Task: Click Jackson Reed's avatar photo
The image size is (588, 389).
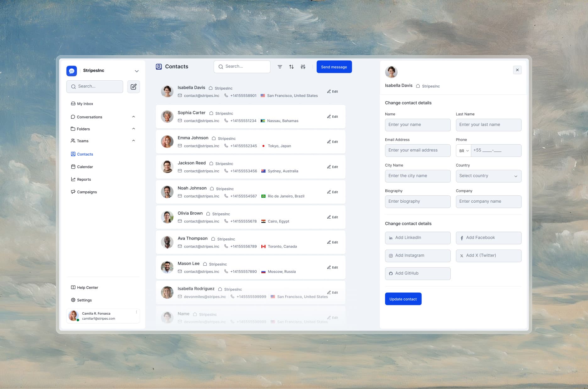Action: (x=167, y=167)
